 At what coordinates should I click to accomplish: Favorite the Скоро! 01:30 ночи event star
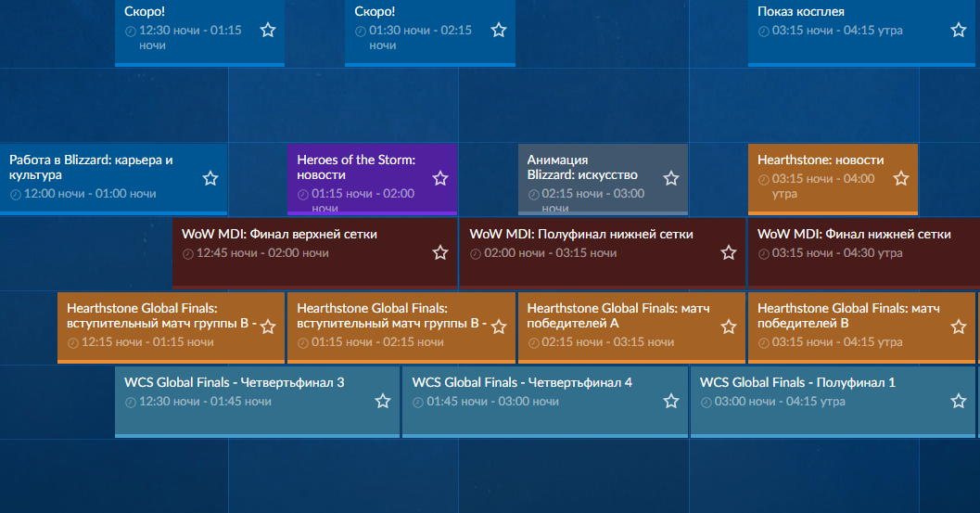pyautogui.click(x=499, y=30)
